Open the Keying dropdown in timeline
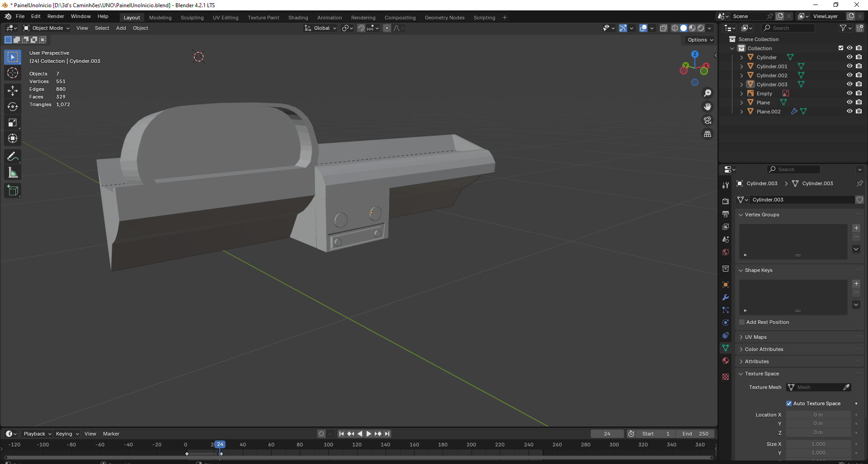The width and height of the screenshot is (868, 464). (x=67, y=434)
